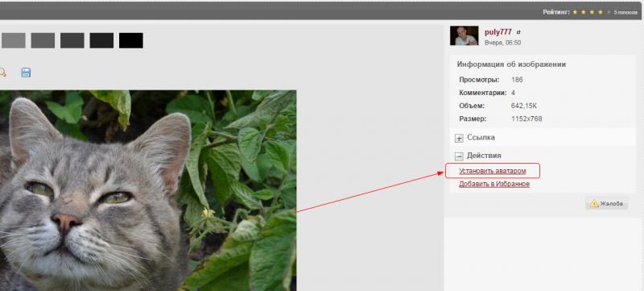Select the dark grey background swatch
The width and height of the screenshot is (644, 291).
tap(72, 40)
